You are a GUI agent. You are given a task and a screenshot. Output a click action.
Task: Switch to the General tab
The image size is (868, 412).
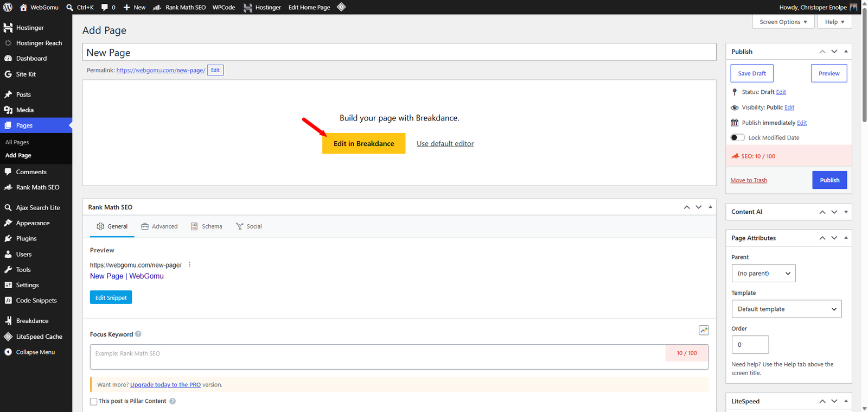(x=112, y=226)
